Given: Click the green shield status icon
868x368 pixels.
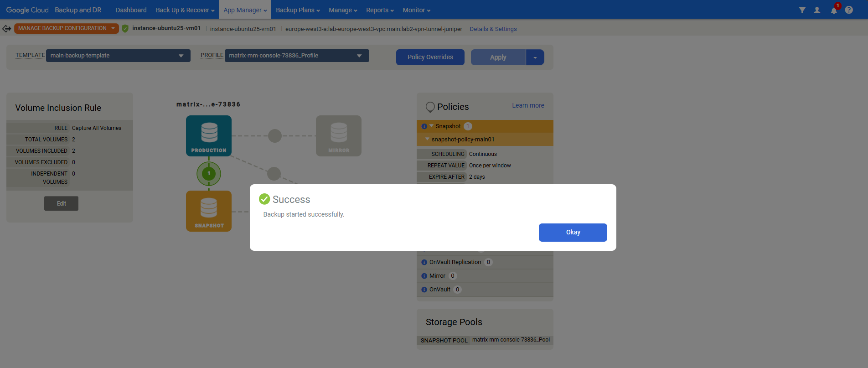Looking at the screenshot, I should (x=125, y=29).
